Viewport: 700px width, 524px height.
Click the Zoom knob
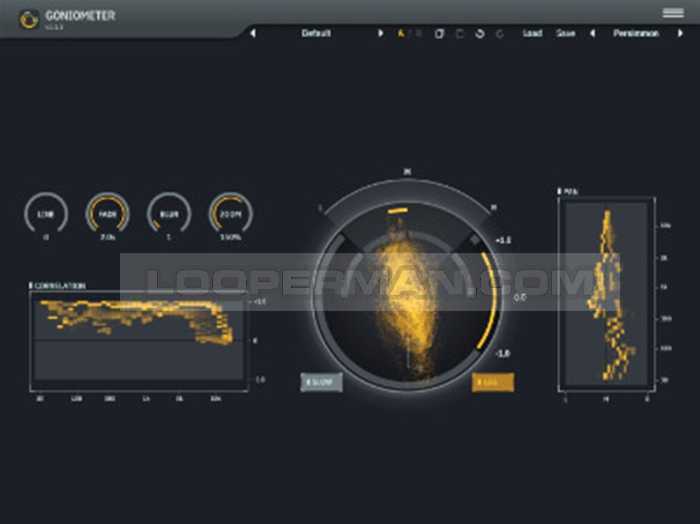pyautogui.click(x=230, y=213)
